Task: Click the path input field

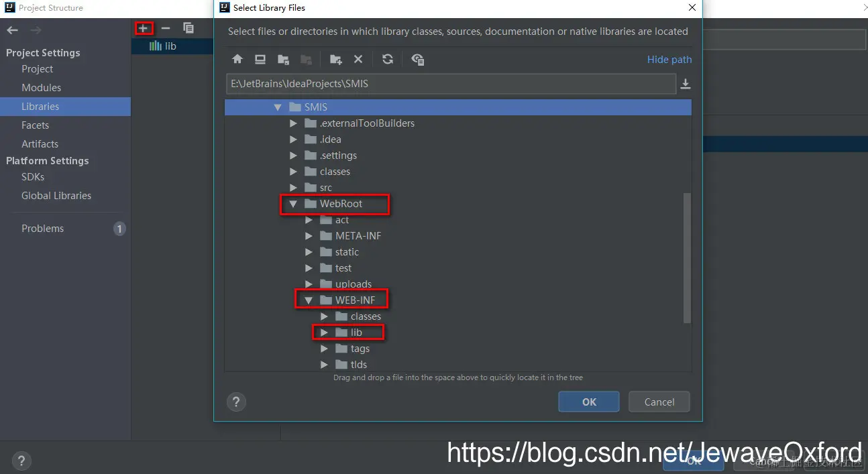Action: [451, 84]
